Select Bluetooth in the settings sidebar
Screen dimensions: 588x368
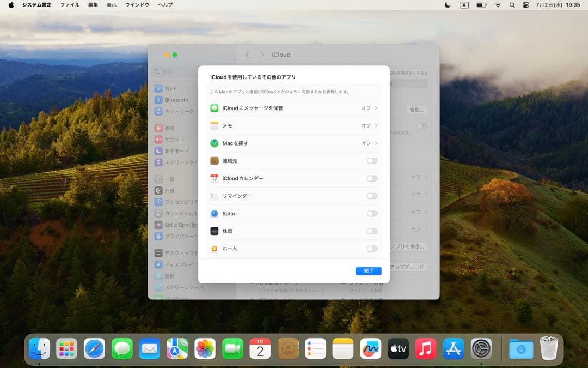coord(174,100)
